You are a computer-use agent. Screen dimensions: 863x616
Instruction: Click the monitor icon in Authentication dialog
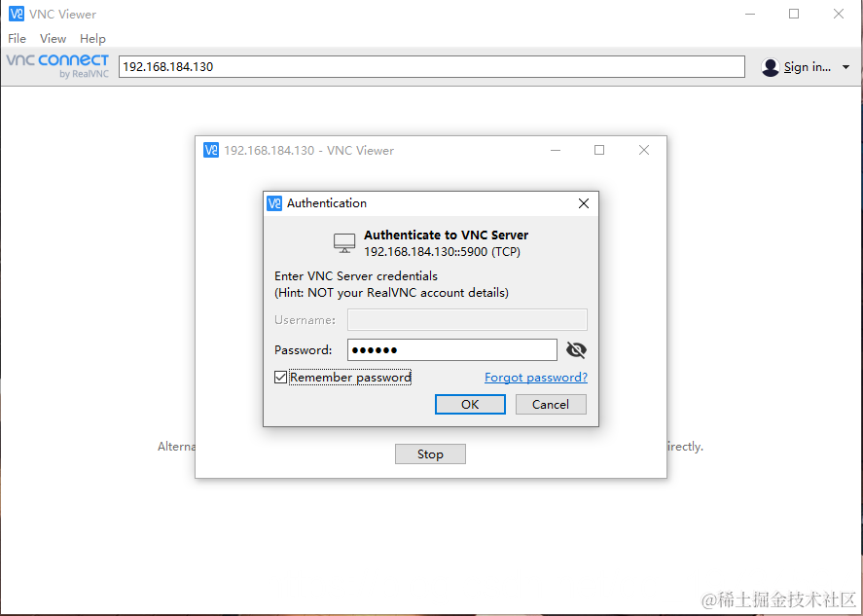click(x=344, y=242)
